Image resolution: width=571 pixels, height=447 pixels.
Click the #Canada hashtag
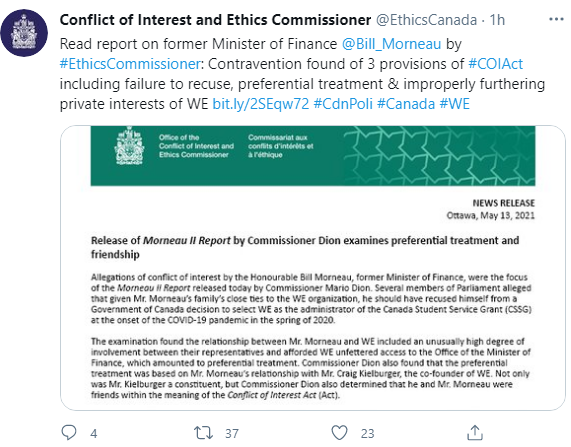pos(406,104)
